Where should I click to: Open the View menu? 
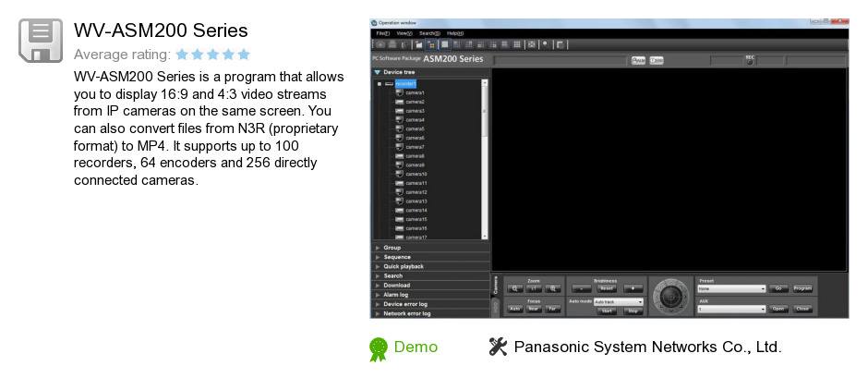click(404, 33)
